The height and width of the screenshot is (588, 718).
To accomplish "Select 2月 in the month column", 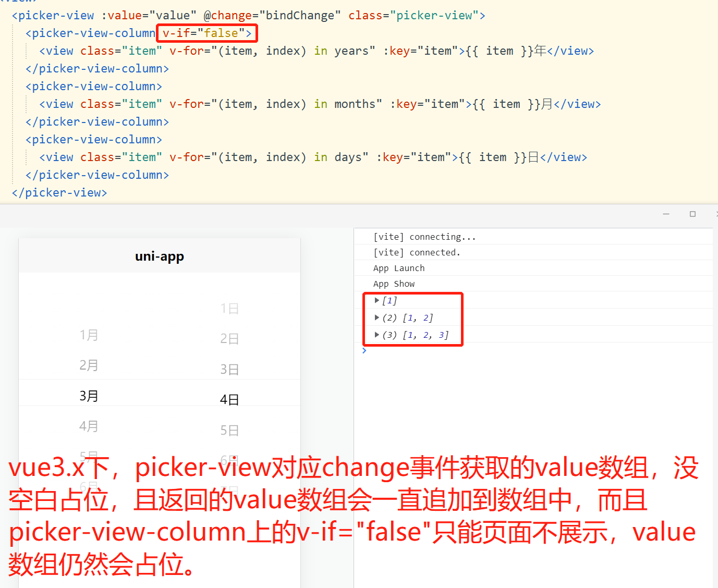I will [x=89, y=365].
